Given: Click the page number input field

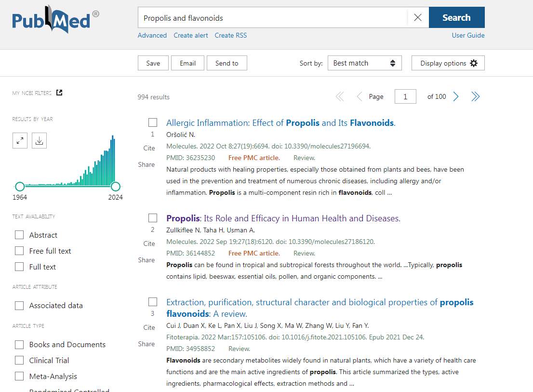Looking at the screenshot, I should point(405,97).
